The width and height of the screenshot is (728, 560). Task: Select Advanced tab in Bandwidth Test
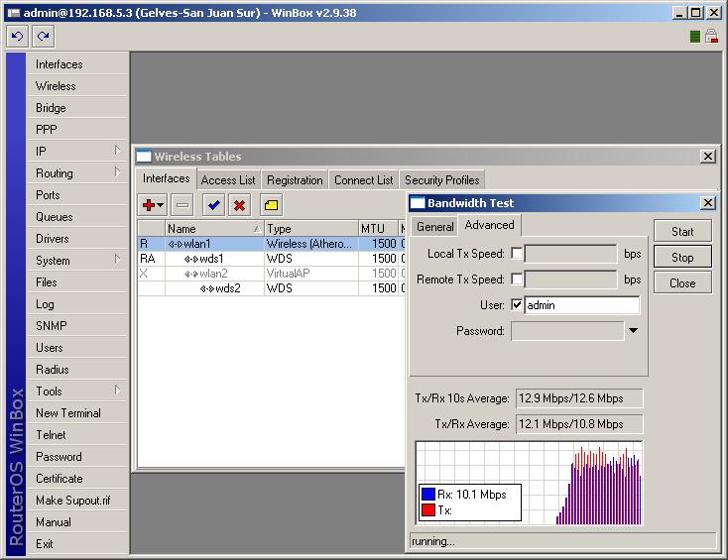489,225
